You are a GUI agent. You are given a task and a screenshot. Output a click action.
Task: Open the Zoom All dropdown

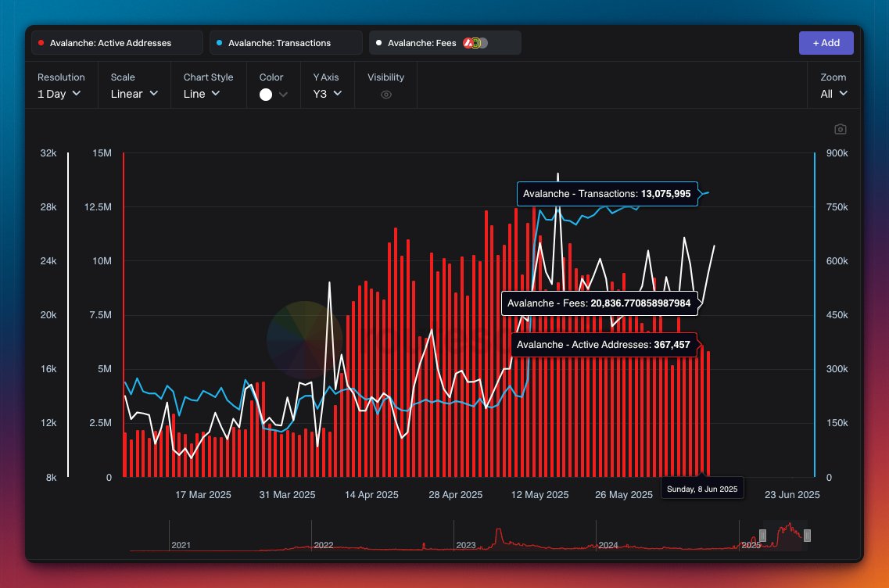834,94
